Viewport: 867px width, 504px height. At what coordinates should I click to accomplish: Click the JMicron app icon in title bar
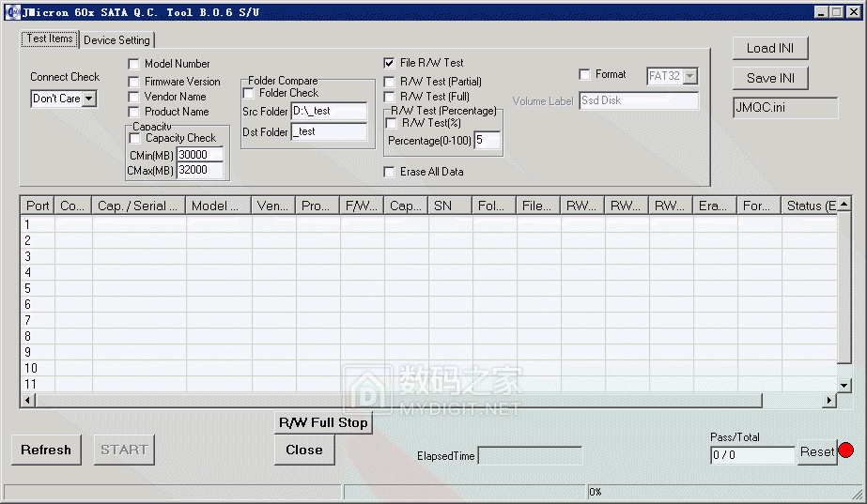[x=12, y=11]
